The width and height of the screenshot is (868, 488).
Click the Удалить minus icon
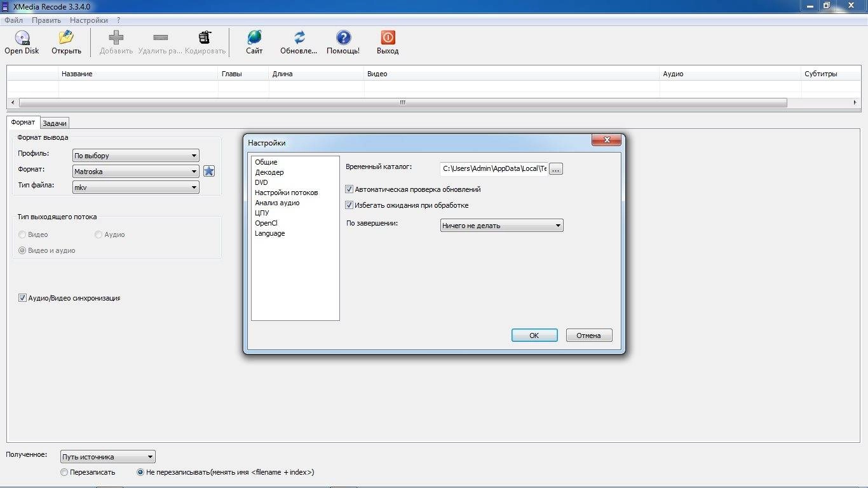click(160, 37)
